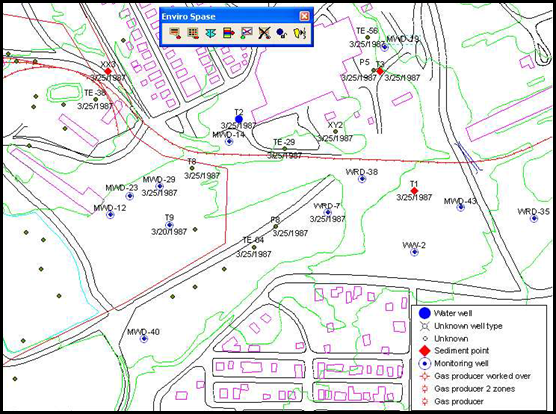Image resolution: width=556 pixels, height=414 pixels.
Task: Click the yellow shape icon in Enviro Spase toolbar
Action: [300, 33]
